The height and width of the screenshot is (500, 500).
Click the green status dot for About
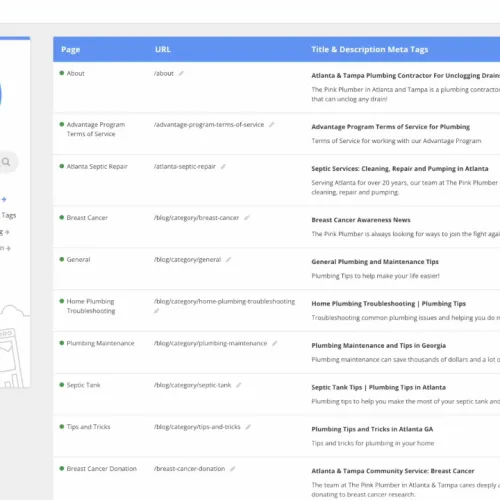[x=62, y=73]
